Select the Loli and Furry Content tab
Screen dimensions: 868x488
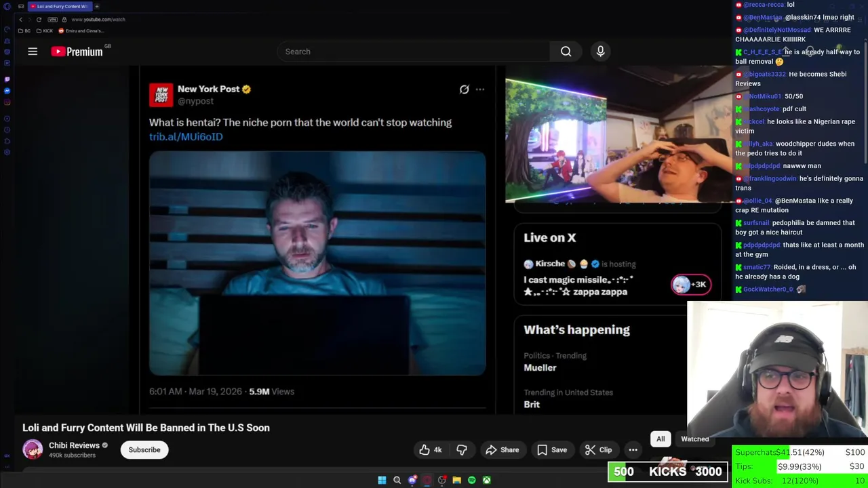(x=59, y=6)
